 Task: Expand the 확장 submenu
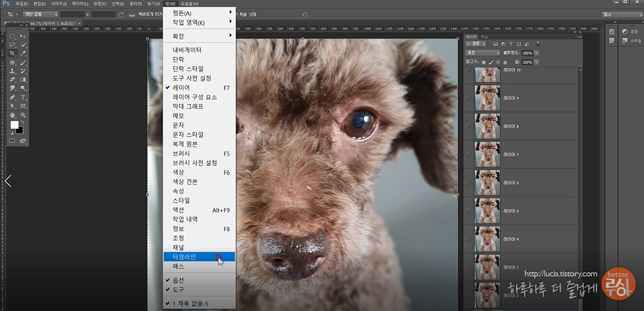tap(199, 36)
